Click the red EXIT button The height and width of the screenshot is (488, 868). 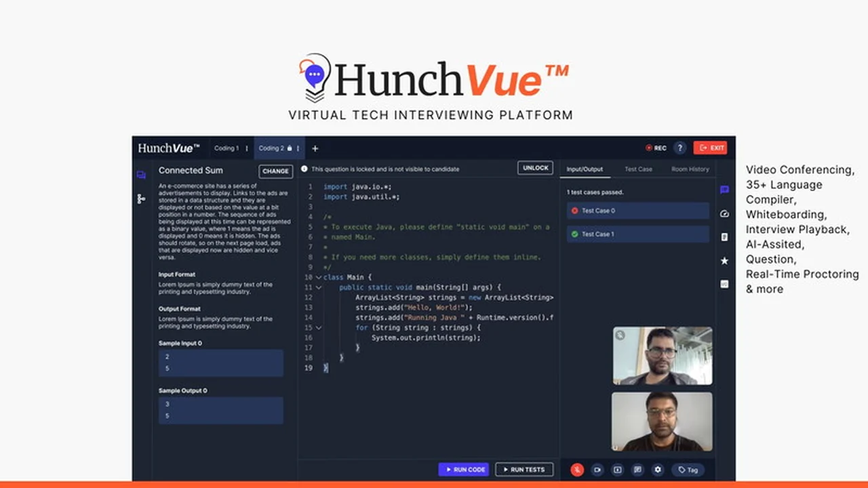point(710,148)
